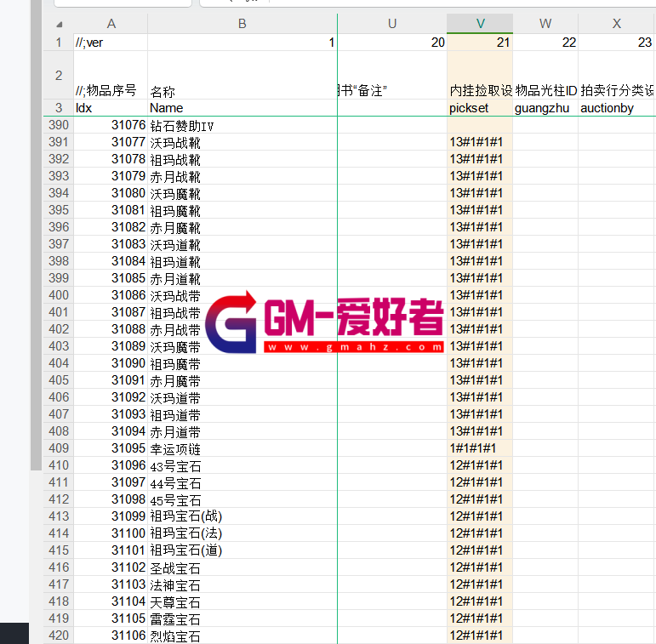
Task: Click the '内挂捡取设' cell in column V
Action: click(x=480, y=75)
